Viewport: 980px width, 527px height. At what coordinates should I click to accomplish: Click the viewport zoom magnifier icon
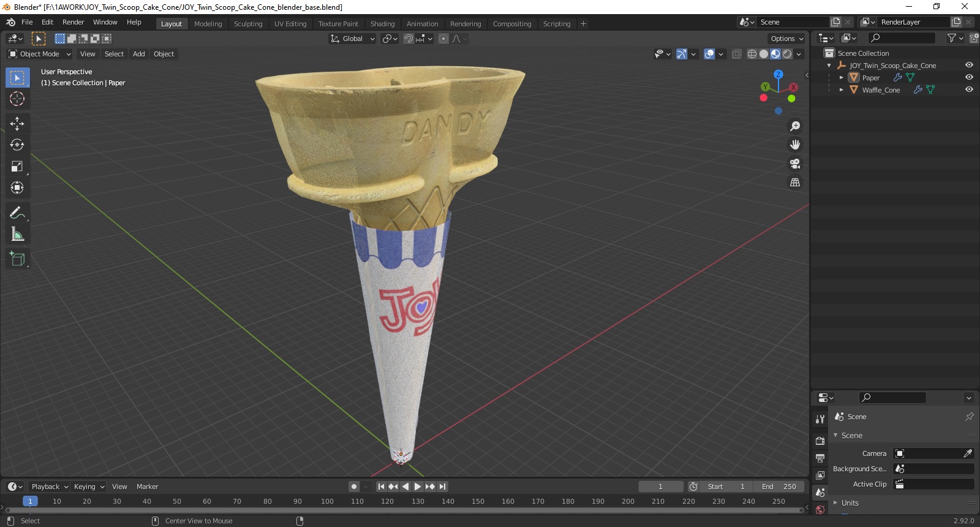795,126
